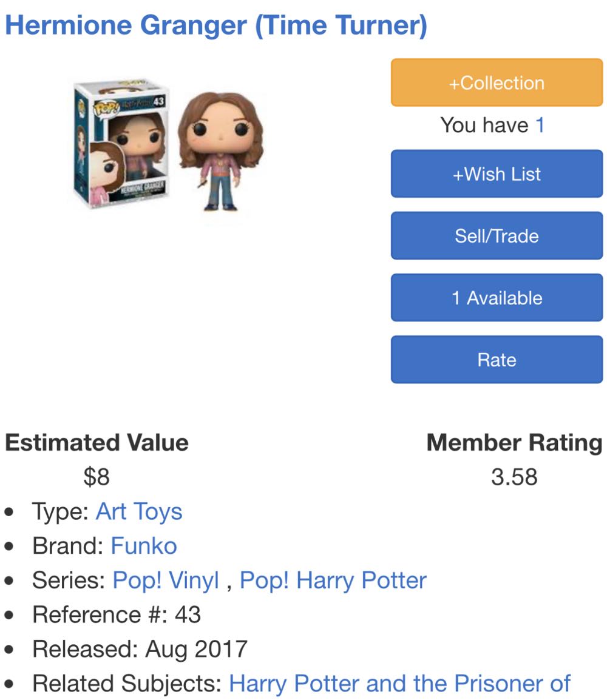Click the 3.58 member rating value
The width and height of the screenshot is (607, 700).
[x=514, y=477]
